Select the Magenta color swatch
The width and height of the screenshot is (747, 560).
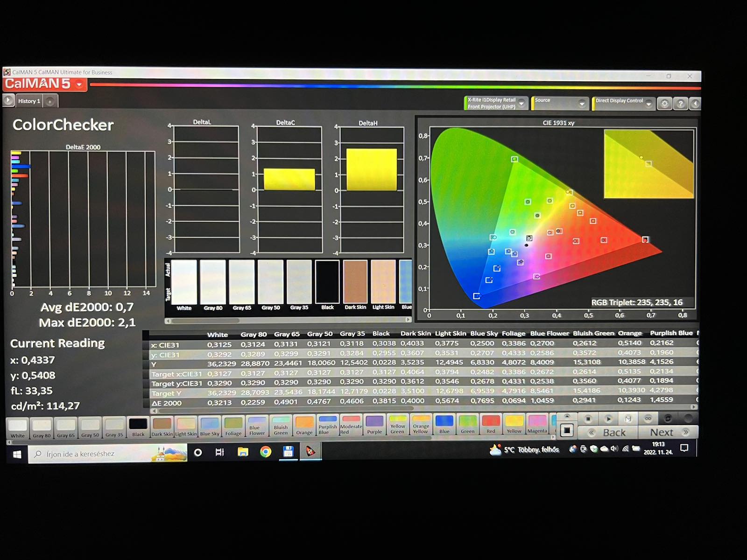pyautogui.click(x=537, y=424)
